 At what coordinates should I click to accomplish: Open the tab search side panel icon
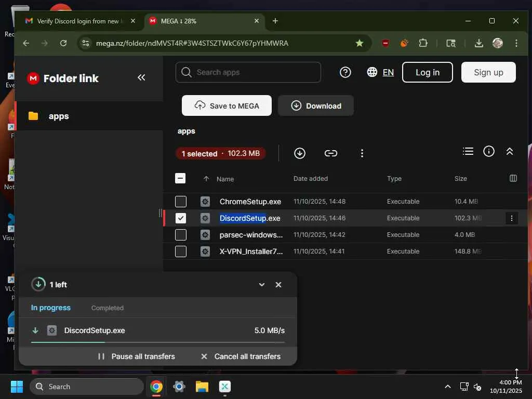pyautogui.click(x=450, y=43)
